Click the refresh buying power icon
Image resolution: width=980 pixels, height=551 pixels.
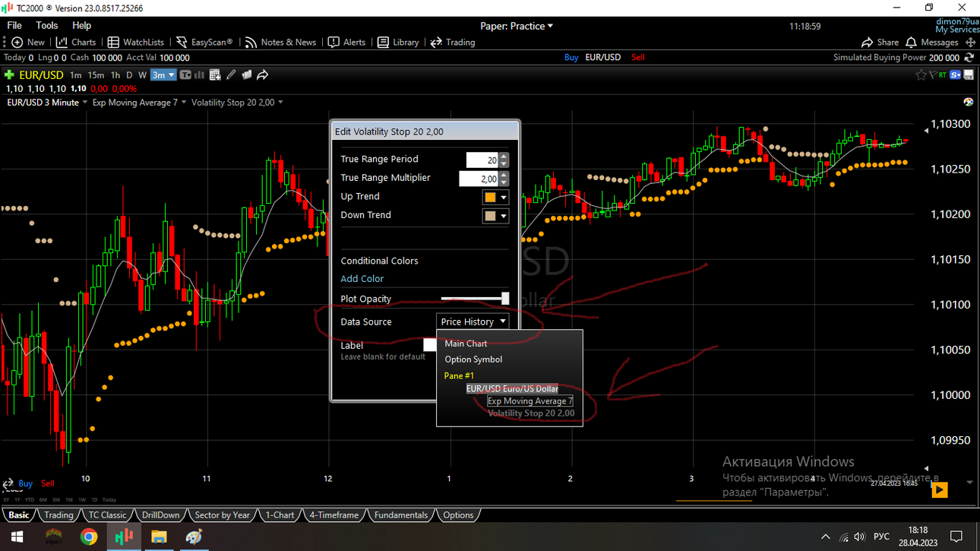tap(969, 57)
